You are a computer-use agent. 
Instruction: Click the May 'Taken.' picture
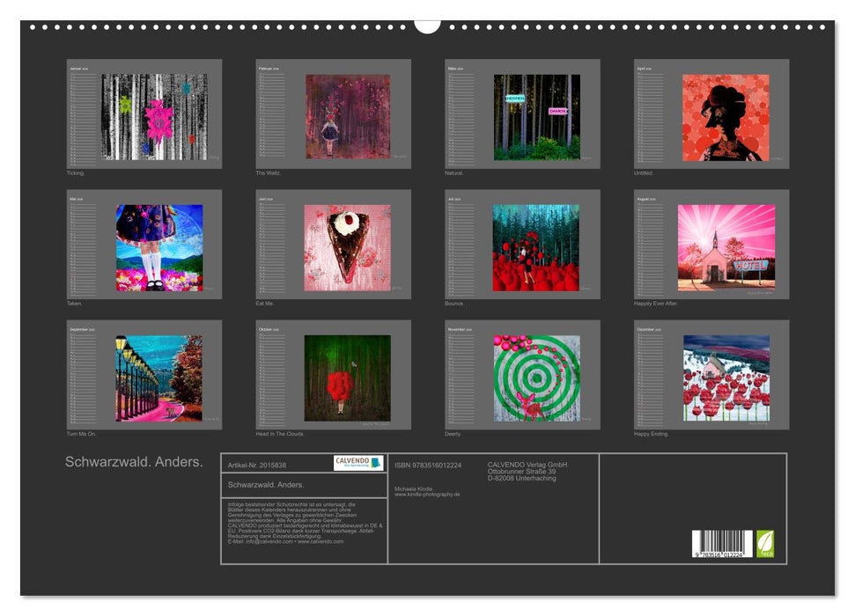tap(159, 247)
